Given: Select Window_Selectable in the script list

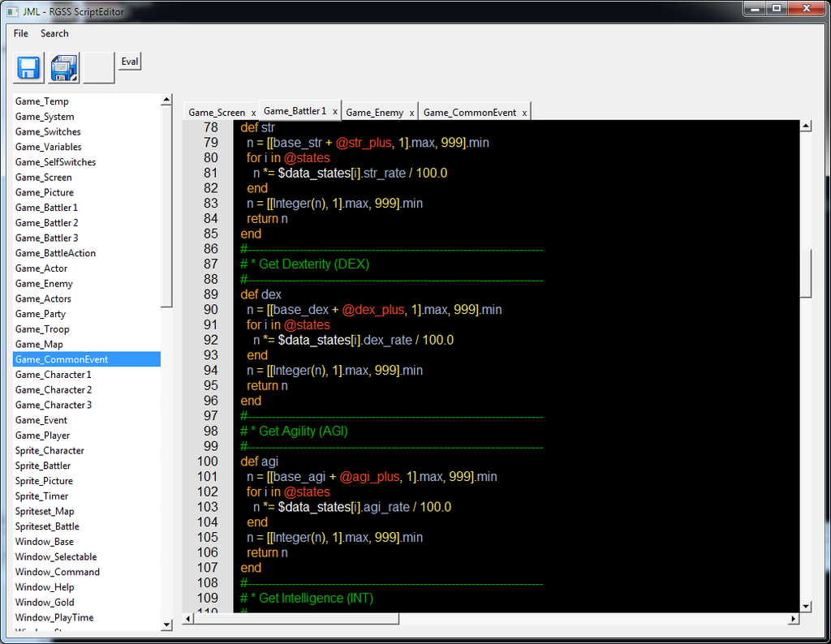Looking at the screenshot, I should tap(86, 556).
